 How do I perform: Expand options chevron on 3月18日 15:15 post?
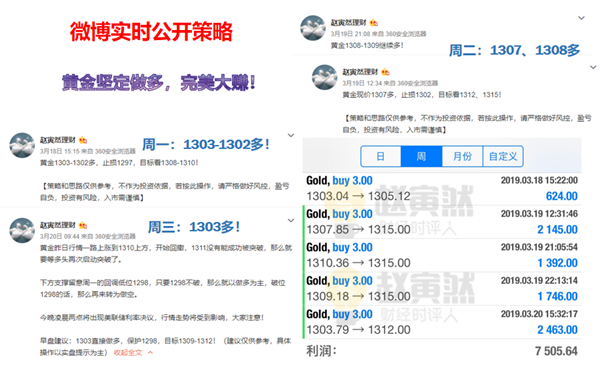[x=291, y=135]
